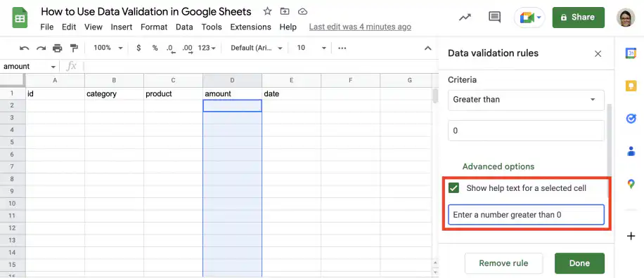Open the 123 more formats dropdown

click(x=207, y=48)
